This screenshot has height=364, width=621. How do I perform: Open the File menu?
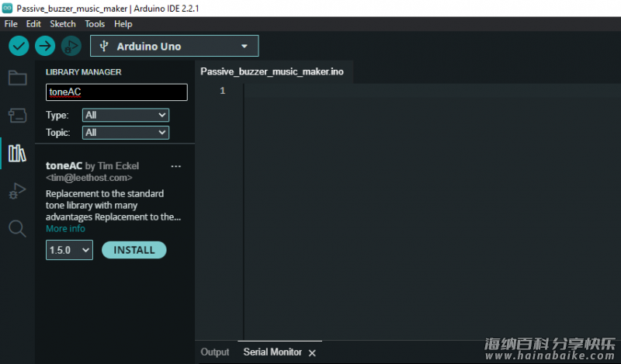(11, 24)
